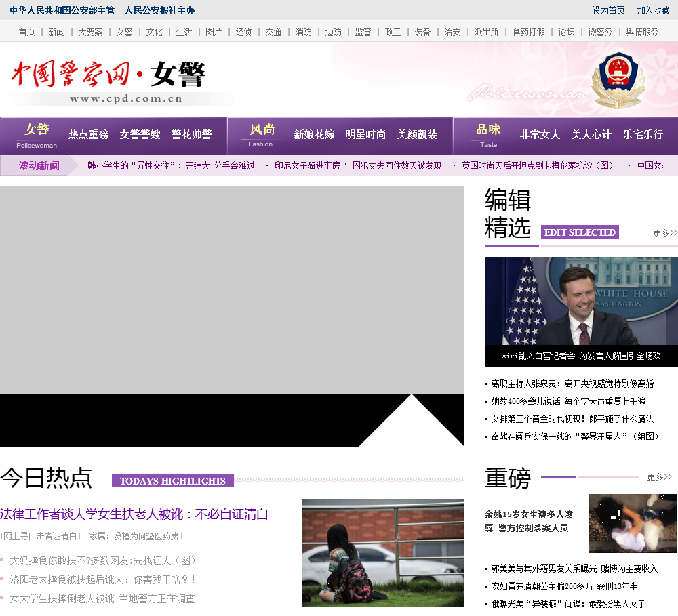Select the 女警 Policewoman tab
This screenshot has height=616, width=678.
point(37,135)
